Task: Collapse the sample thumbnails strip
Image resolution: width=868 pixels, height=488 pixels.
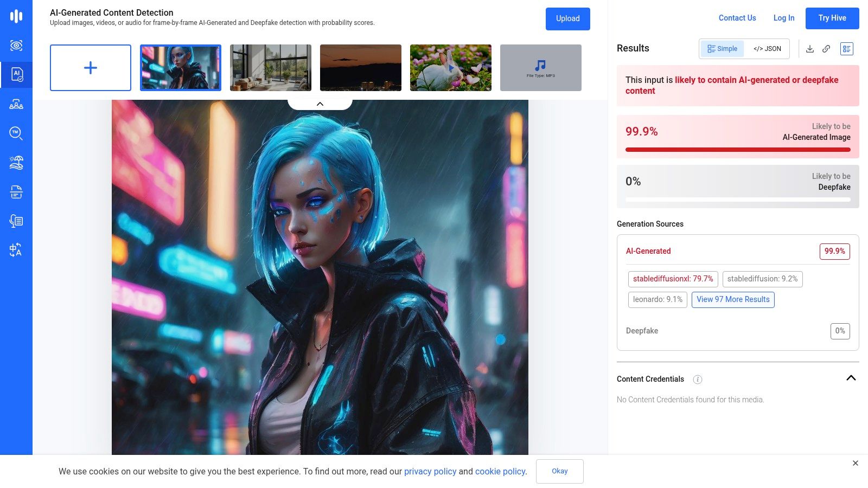Action: tap(320, 104)
